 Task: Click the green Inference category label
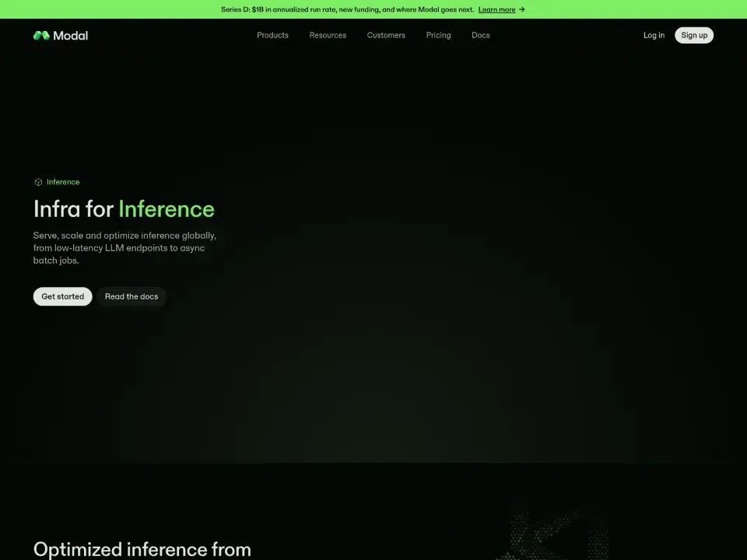(63, 182)
